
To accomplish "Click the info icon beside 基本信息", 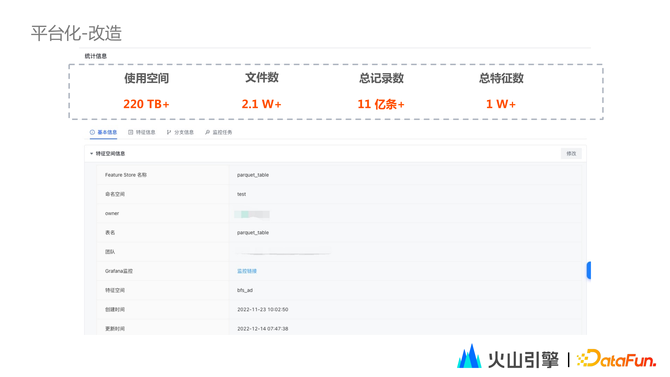I will pyautogui.click(x=92, y=133).
